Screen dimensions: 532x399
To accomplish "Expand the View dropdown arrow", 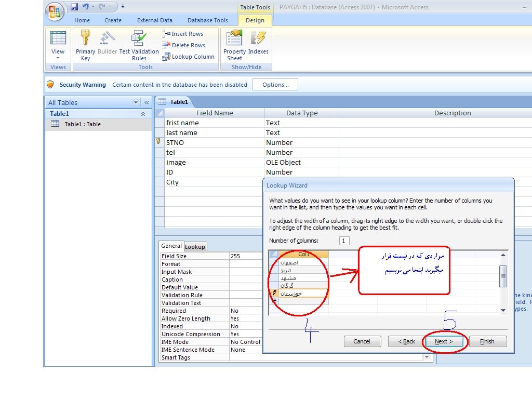I will [58, 58].
